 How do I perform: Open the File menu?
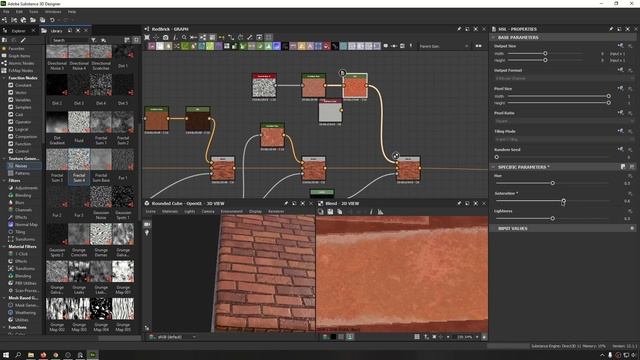(6, 12)
